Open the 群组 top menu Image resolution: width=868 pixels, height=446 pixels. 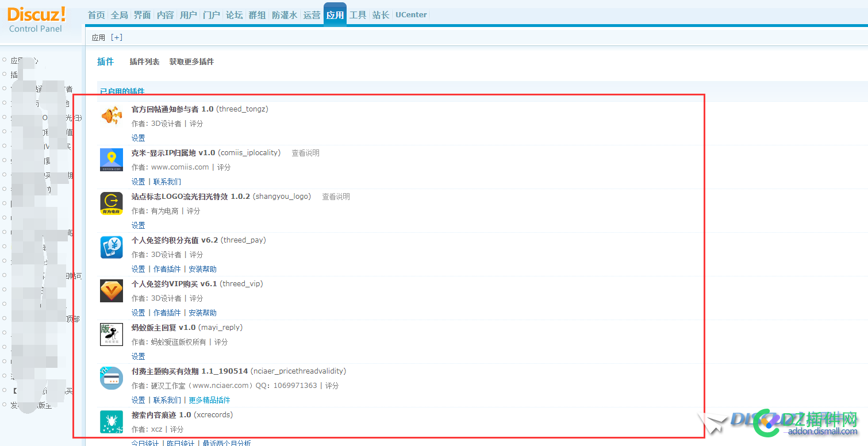[257, 15]
